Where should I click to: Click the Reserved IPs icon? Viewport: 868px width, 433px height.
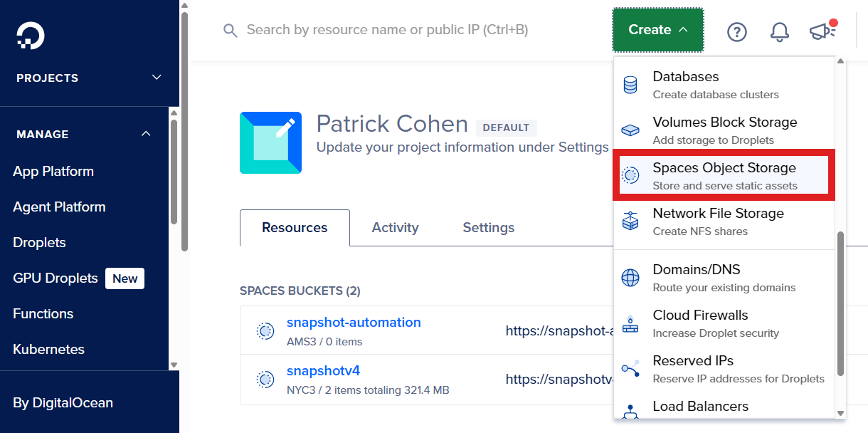(630, 369)
